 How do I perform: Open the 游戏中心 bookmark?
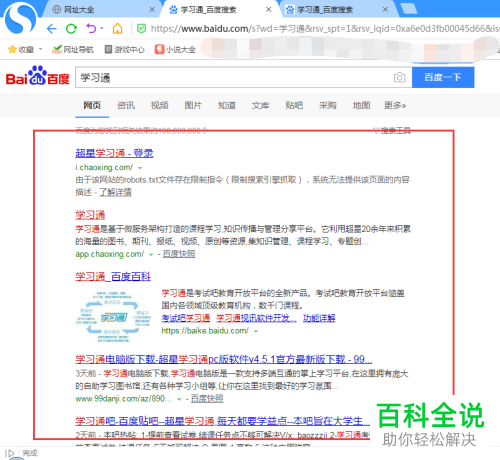(125, 50)
